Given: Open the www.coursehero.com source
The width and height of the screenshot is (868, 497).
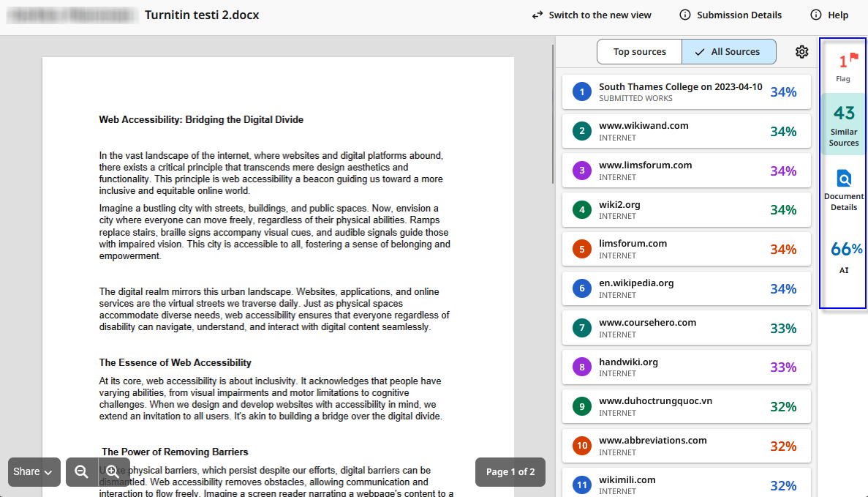Looking at the screenshot, I should [686, 327].
